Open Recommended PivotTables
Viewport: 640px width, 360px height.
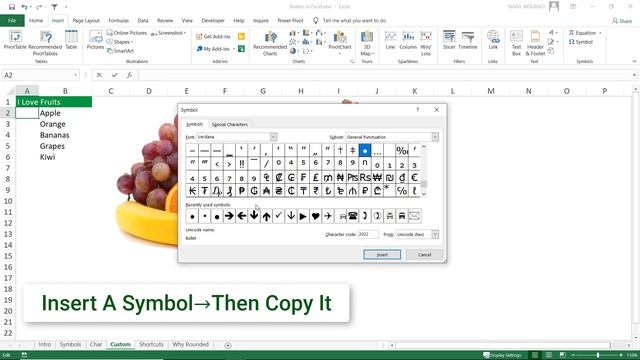pos(45,43)
